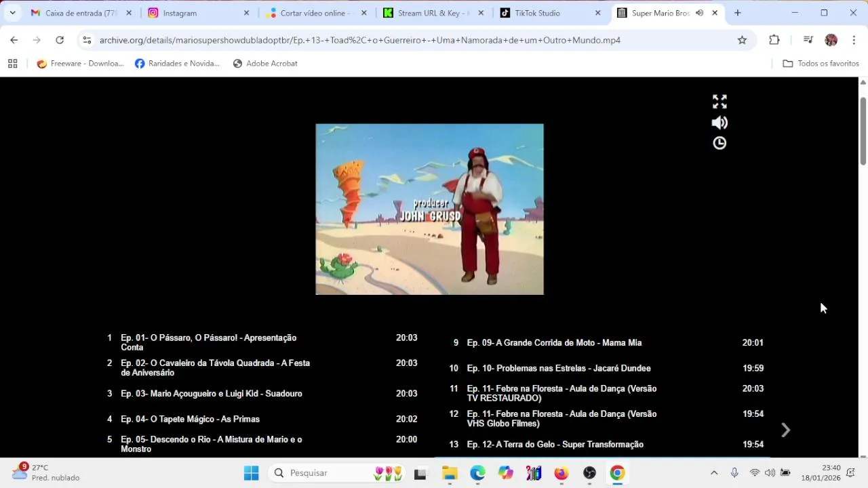Screen dimensions: 868x488
Task: Switch to the Stream URL & Key tab
Action: pyautogui.click(x=433, y=13)
